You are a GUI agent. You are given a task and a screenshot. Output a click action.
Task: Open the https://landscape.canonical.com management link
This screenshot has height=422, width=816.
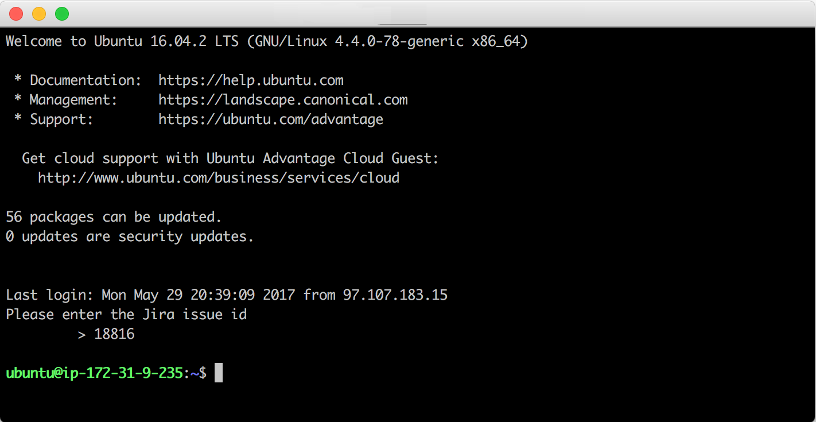pos(283,100)
